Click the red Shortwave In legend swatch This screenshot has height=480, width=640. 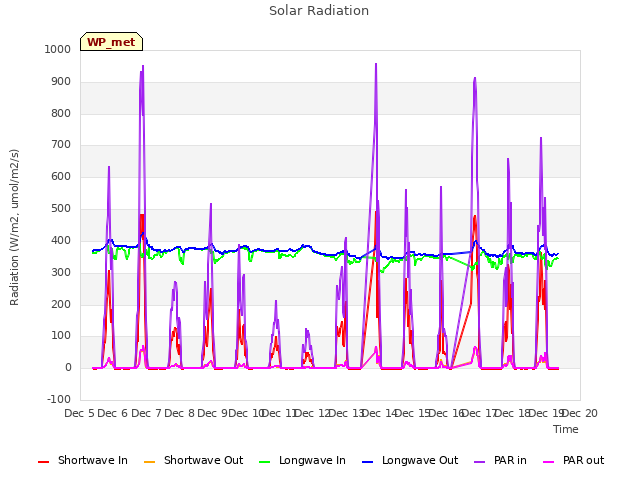43,462
